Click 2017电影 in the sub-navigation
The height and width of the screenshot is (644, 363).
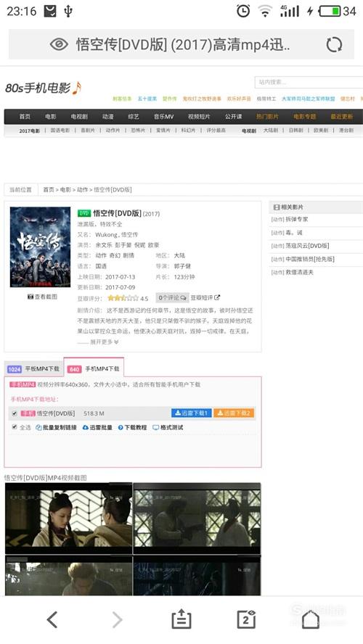point(29,131)
